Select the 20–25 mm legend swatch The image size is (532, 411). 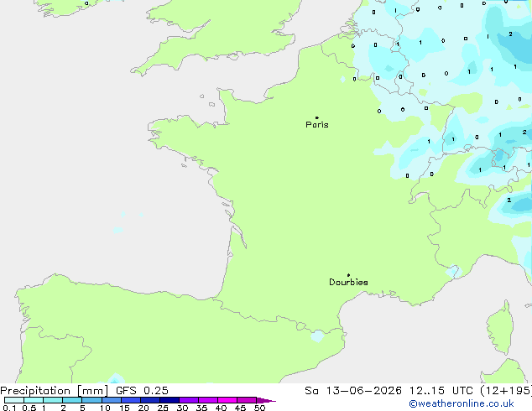(150, 400)
